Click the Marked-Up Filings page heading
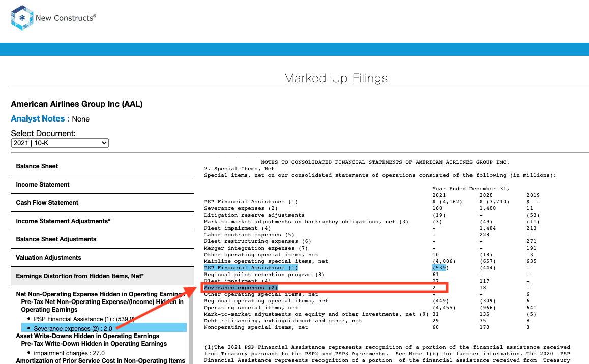This screenshot has height=364, width=589. pos(336,78)
